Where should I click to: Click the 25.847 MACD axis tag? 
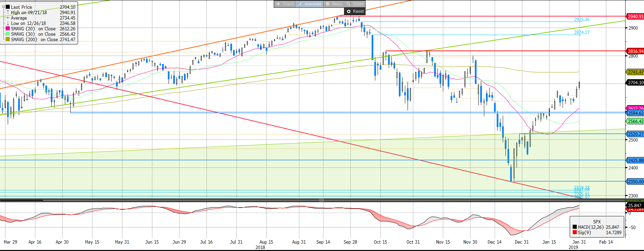[634, 206]
